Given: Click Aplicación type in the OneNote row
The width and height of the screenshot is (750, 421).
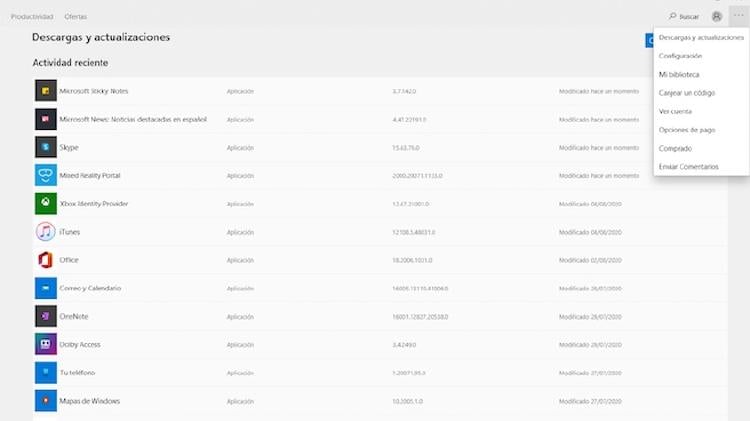Looking at the screenshot, I should coord(240,317).
